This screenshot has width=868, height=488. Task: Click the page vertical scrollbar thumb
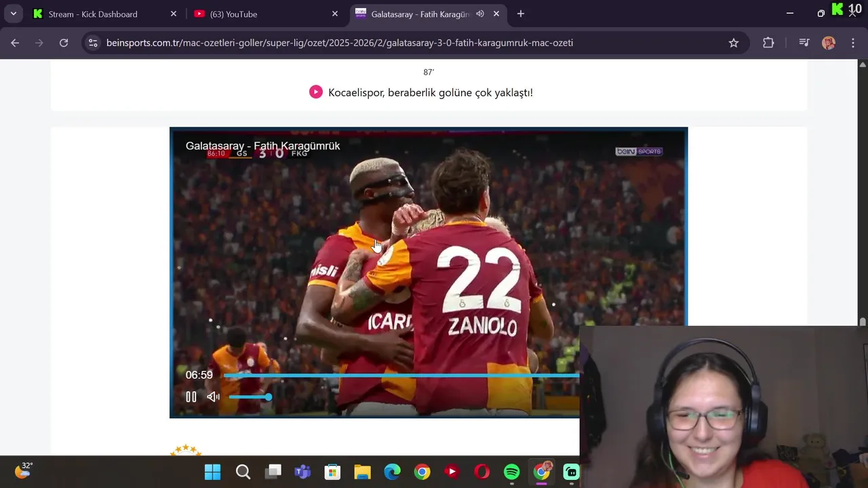point(863,322)
